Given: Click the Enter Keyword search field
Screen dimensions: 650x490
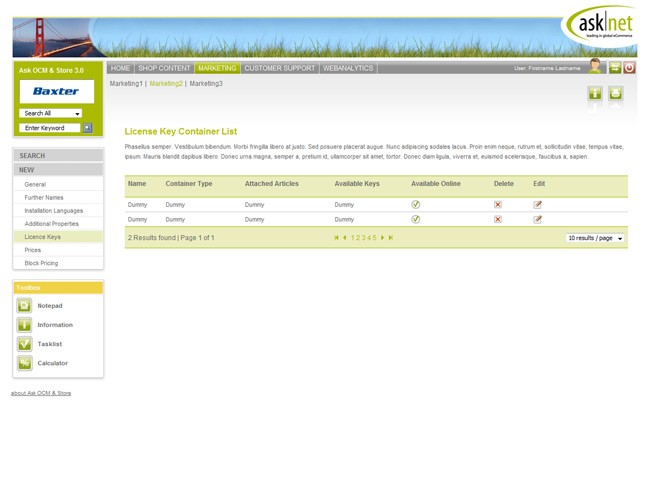Looking at the screenshot, I should point(50,128).
